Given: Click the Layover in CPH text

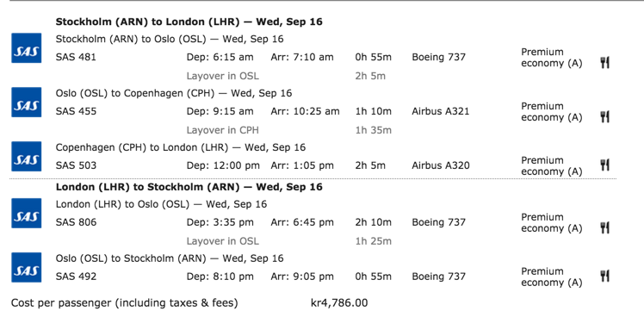Looking at the screenshot, I should pos(223,130).
